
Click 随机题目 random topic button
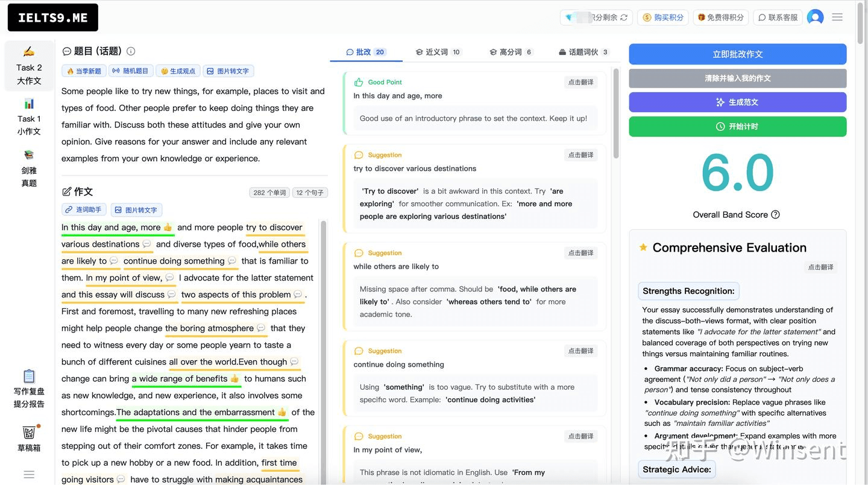pyautogui.click(x=130, y=71)
